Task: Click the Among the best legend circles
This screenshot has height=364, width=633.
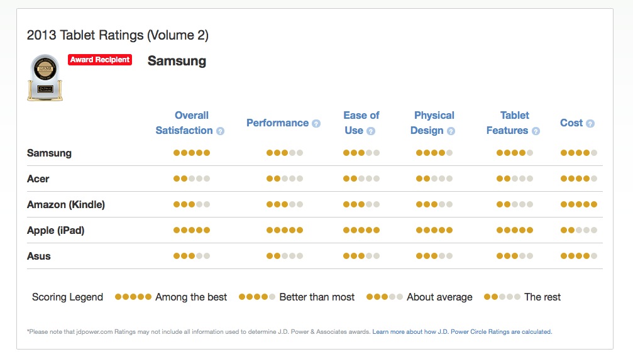Action: (133, 297)
